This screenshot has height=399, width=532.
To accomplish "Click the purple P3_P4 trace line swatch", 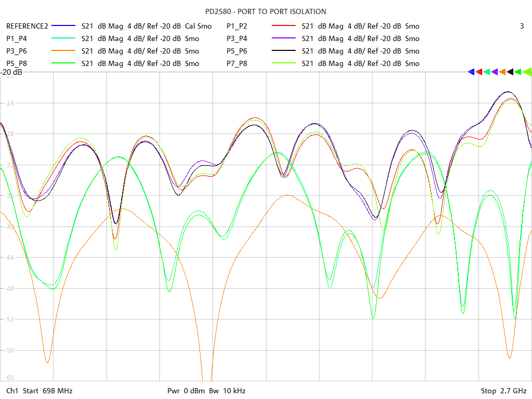I will point(284,38).
